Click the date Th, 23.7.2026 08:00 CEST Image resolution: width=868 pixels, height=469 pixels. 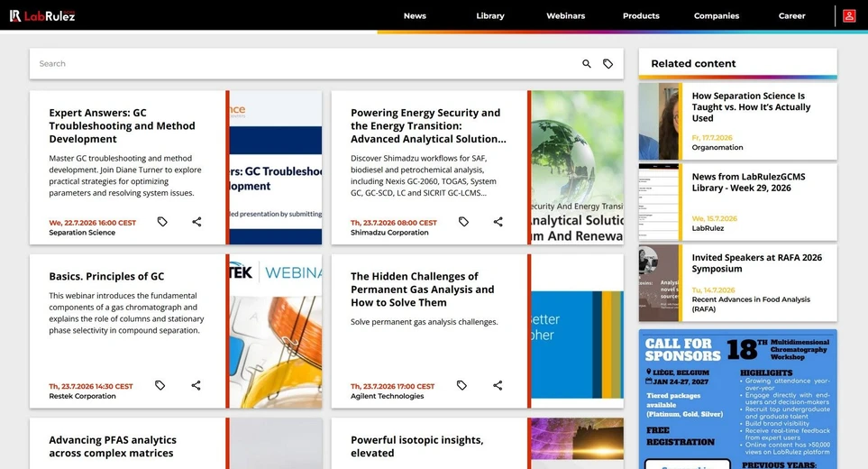(394, 223)
